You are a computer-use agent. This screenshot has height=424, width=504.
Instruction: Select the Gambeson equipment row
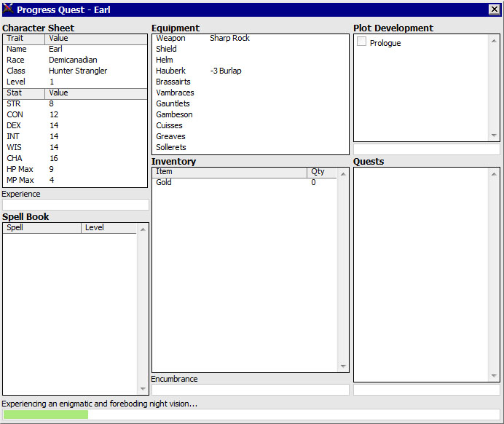coord(251,115)
